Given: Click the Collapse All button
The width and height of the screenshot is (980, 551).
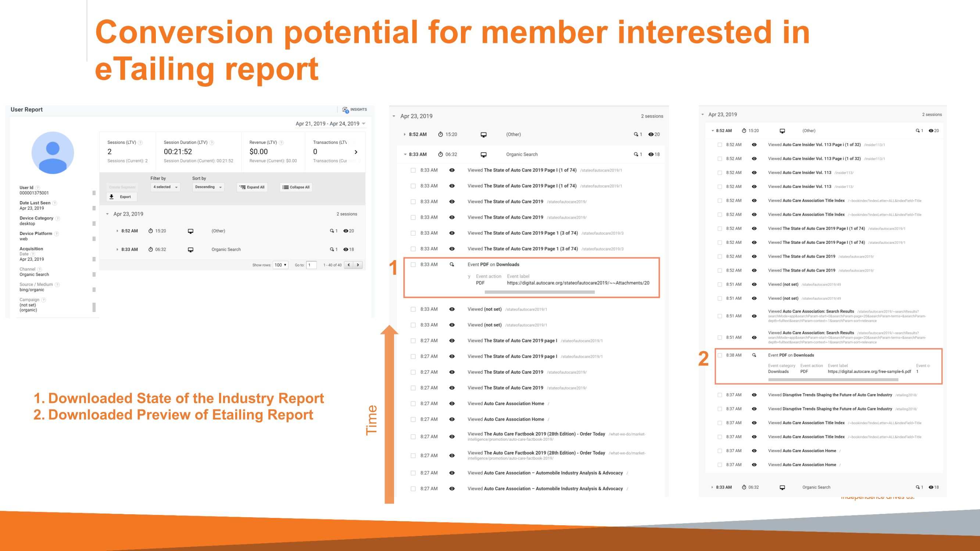Looking at the screenshot, I should 296,187.
